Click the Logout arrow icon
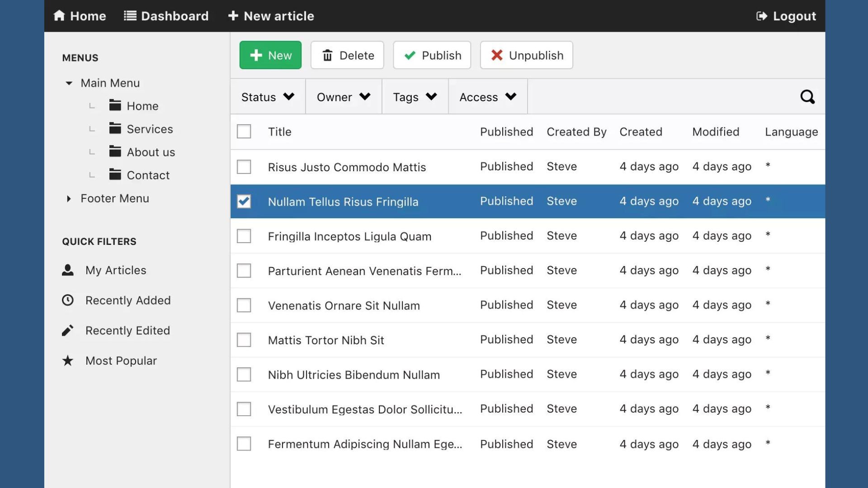This screenshot has height=488, width=868. pyautogui.click(x=762, y=16)
